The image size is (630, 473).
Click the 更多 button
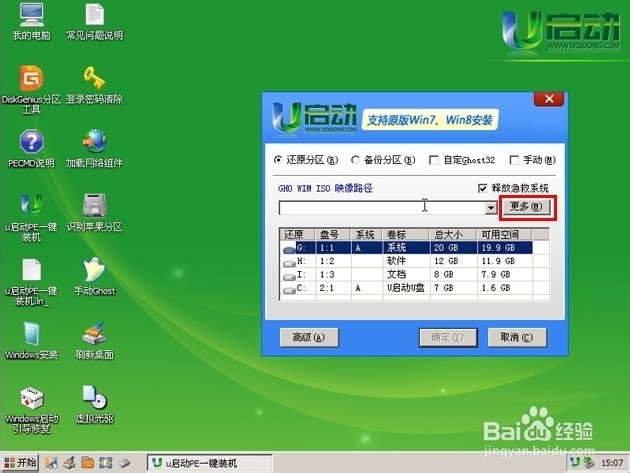526,207
